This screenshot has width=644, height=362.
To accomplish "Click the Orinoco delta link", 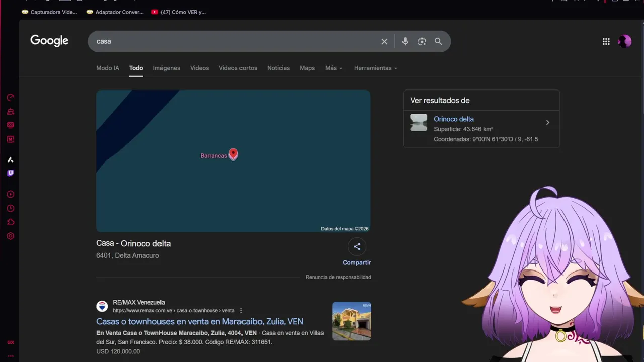I will 454,119.
